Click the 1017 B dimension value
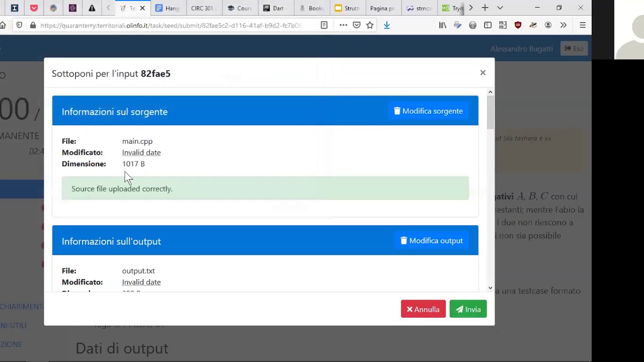The height and width of the screenshot is (362, 644). point(133,164)
